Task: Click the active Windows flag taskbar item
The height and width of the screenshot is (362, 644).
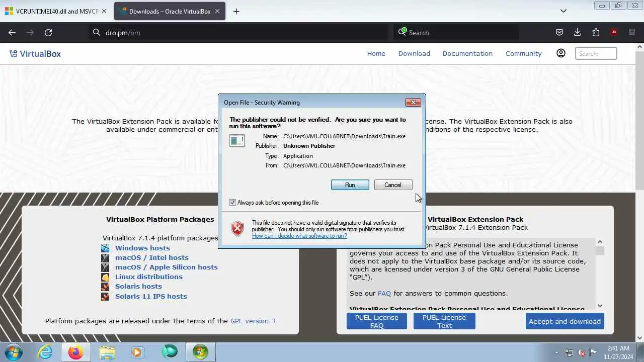Action: (x=200, y=352)
